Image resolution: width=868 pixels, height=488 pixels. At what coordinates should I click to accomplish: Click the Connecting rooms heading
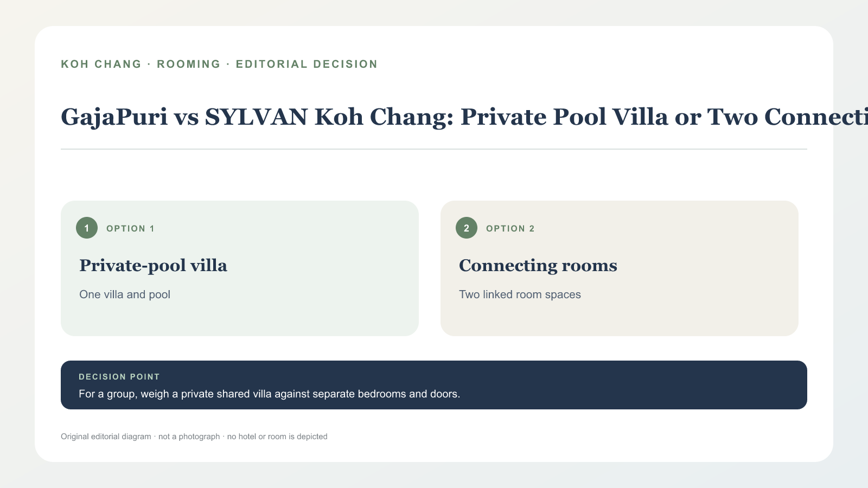[x=538, y=266]
